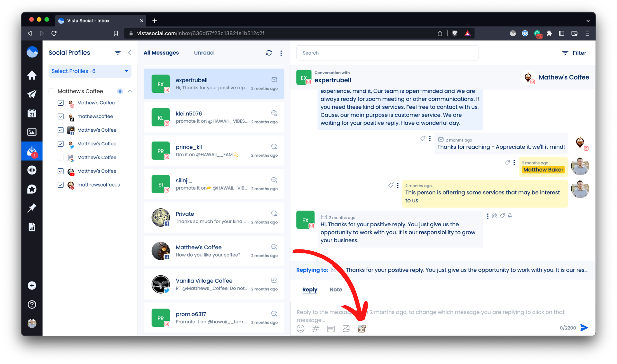Switch to the Unread tab
This screenshot has width=617, height=364.
[x=204, y=53]
